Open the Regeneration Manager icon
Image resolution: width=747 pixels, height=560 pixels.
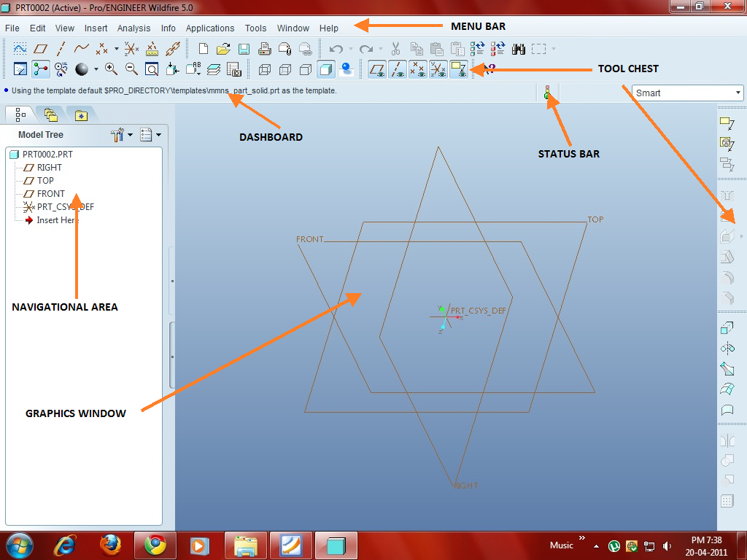[498, 49]
